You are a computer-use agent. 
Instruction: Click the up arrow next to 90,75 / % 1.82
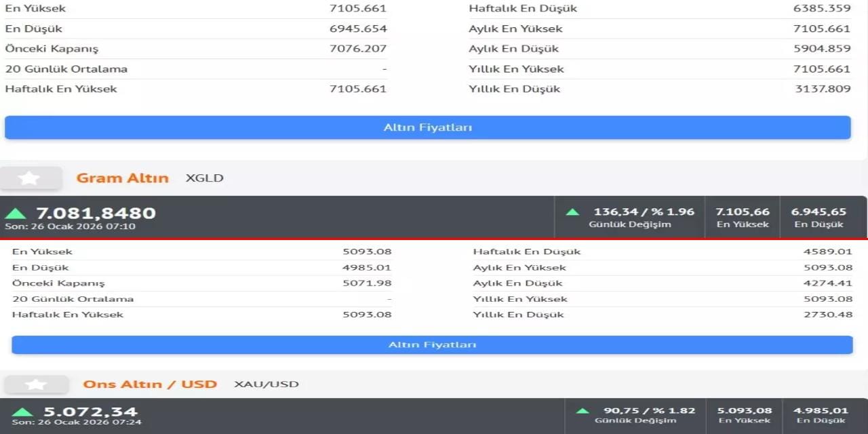pyautogui.click(x=583, y=410)
